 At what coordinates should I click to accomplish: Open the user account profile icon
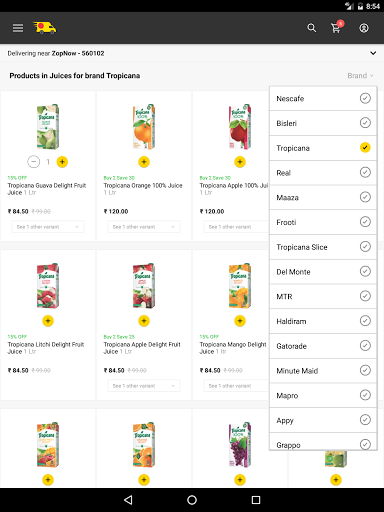[x=364, y=28]
